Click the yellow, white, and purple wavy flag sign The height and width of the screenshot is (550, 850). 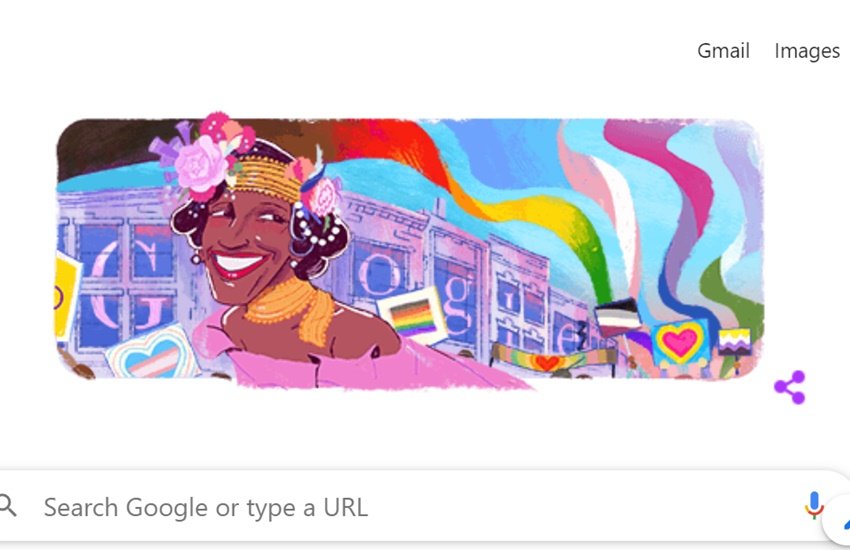[735, 341]
